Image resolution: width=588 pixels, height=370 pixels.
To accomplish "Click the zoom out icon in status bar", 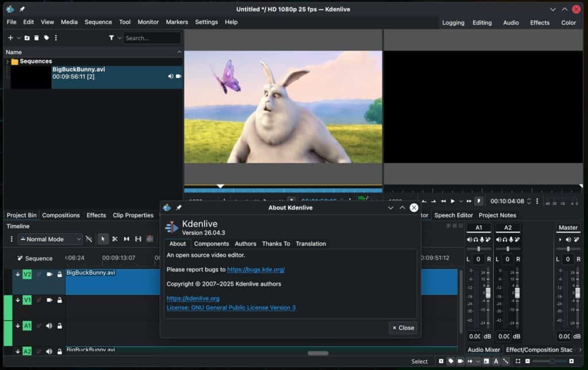I will [528, 361].
